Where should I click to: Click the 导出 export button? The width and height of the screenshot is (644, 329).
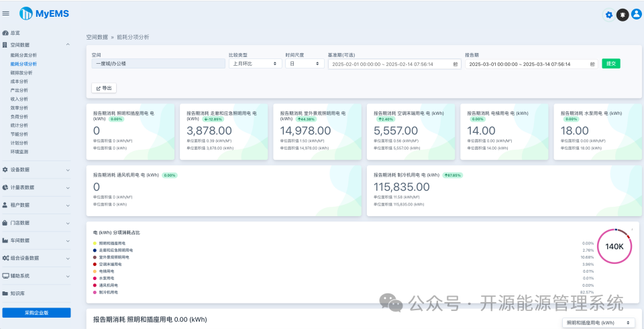click(x=104, y=88)
